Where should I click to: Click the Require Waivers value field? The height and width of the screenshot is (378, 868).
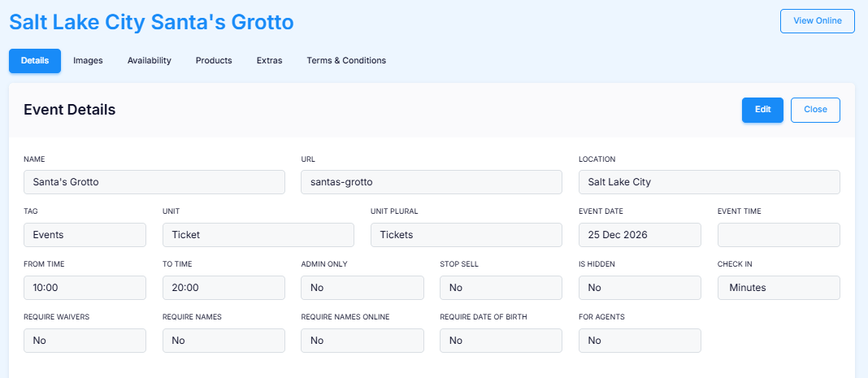[x=85, y=341]
